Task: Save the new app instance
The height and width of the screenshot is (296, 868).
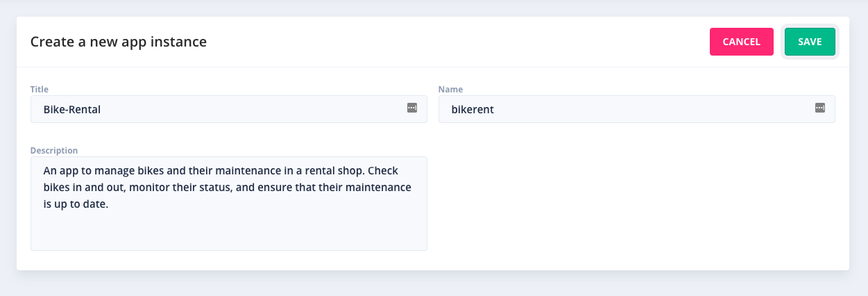Action: pyautogui.click(x=810, y=42)
